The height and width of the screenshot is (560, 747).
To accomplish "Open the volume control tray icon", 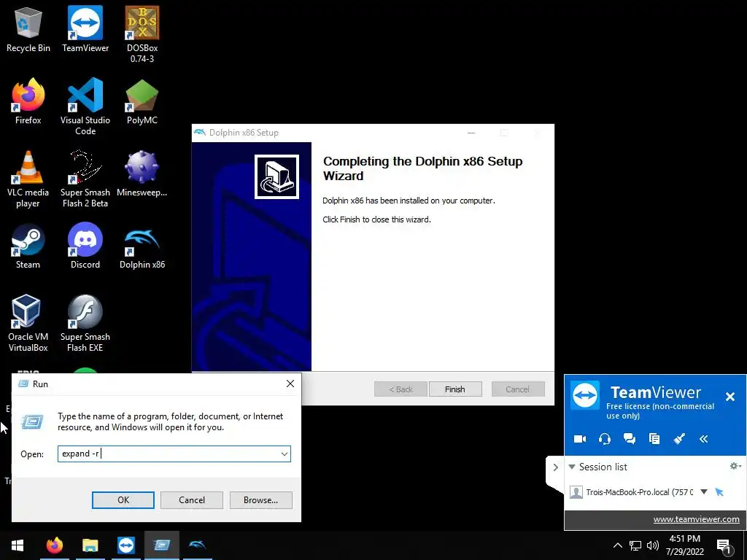I will [x=653, y=545].
